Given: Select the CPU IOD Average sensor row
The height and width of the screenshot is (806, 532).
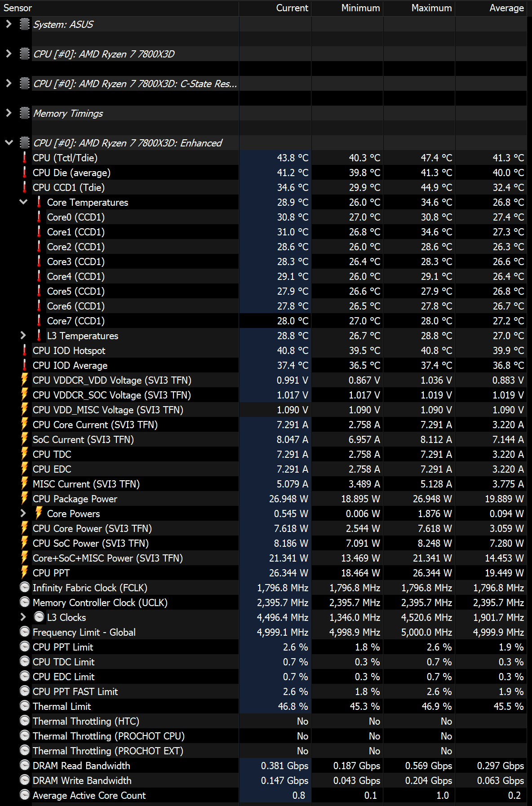Looking at the screenshot, I should [x=263, y=365].
